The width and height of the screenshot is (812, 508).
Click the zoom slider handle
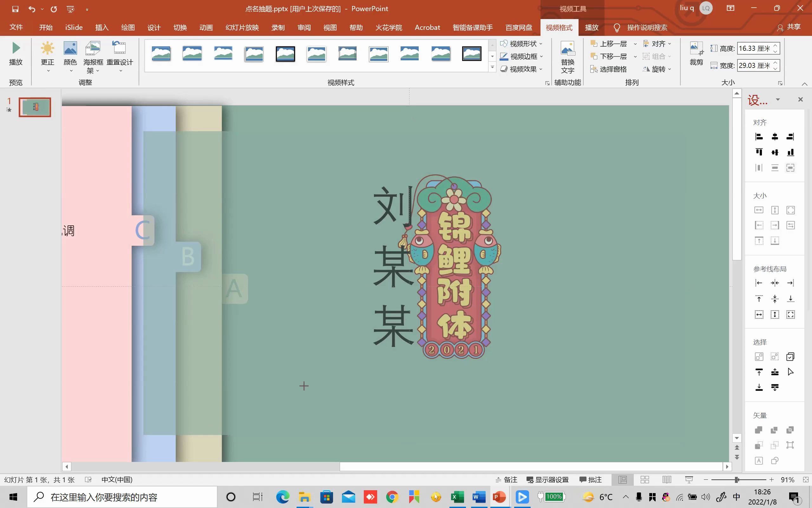(x=737, y=480)
